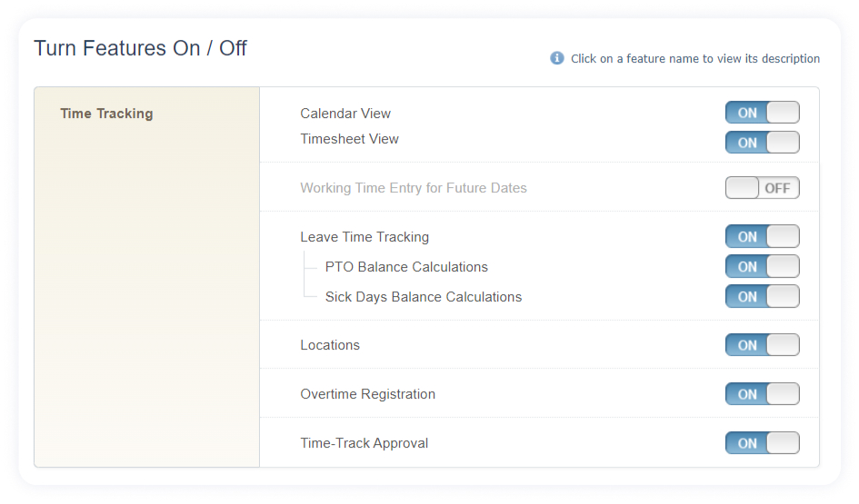Show Sick Days Balance Calculations description
The width and height of the screenshot is (859, 504).
click(423, 297)
